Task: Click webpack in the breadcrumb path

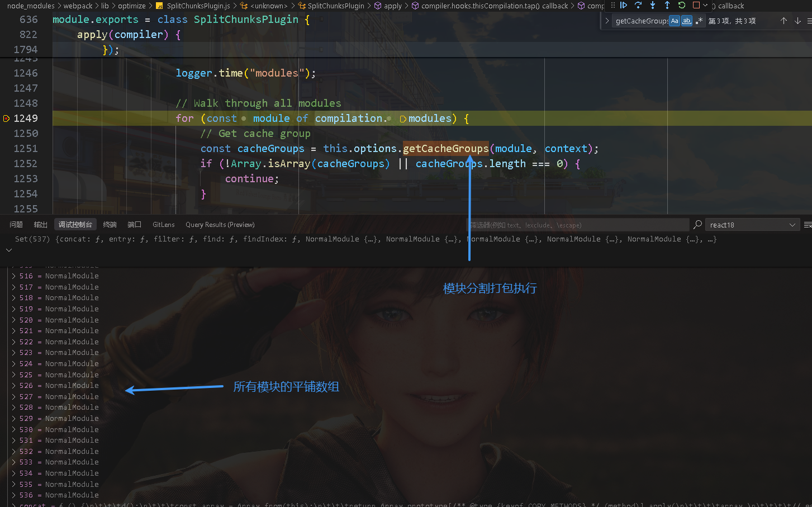Action: coord(78,6)
